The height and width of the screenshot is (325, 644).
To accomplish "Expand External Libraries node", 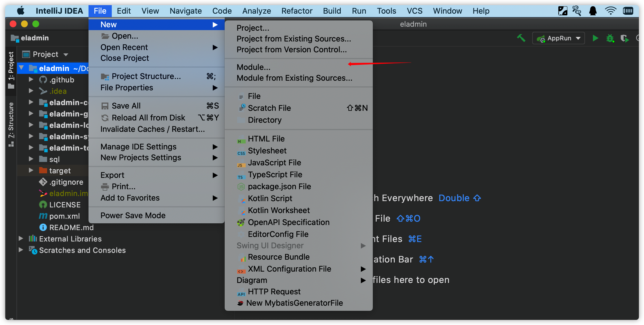I will (21, 239).
